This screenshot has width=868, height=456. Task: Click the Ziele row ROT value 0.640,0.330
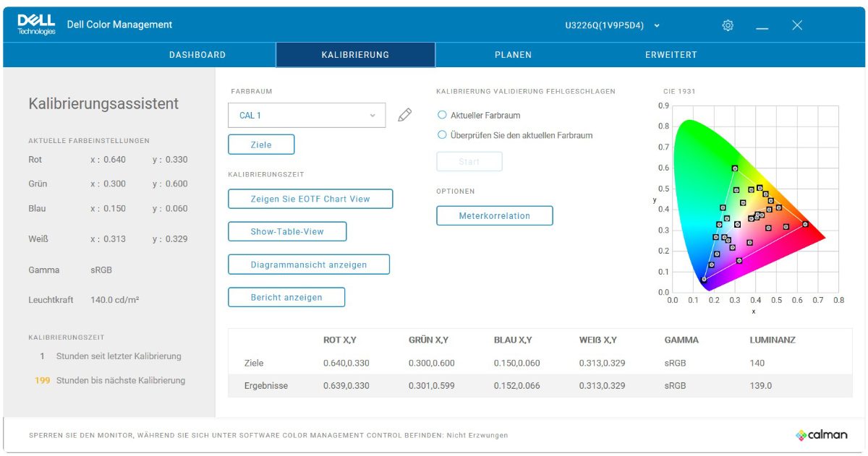pos(346,363)
